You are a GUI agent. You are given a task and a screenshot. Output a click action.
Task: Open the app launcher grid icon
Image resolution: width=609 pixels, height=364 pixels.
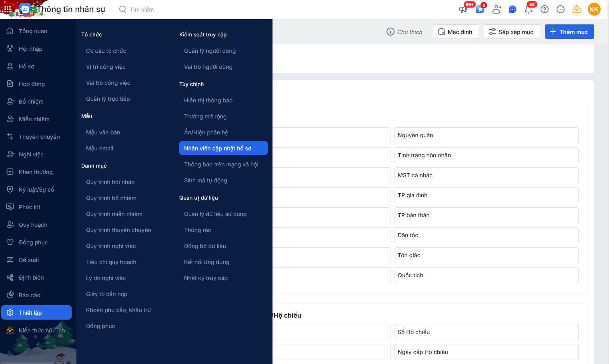8,9
